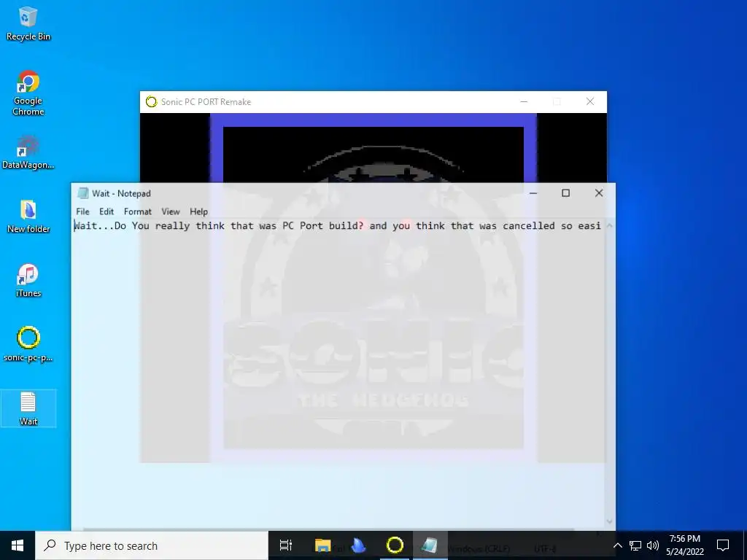Image resolution: width=747 pixels, height=560 pixels.
Task: Open the network status tray icon
Action: pos(635,545)
